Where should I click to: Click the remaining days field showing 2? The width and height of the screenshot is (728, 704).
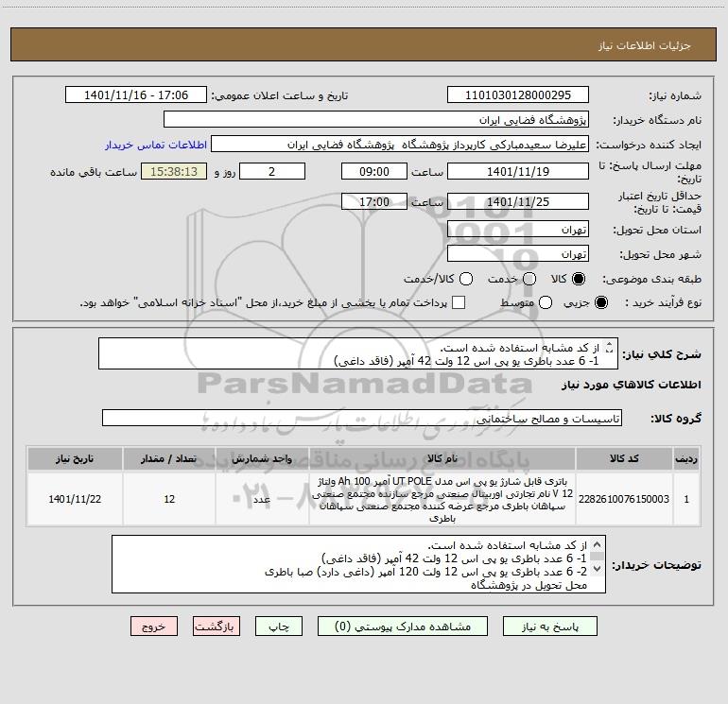point(272,172)
